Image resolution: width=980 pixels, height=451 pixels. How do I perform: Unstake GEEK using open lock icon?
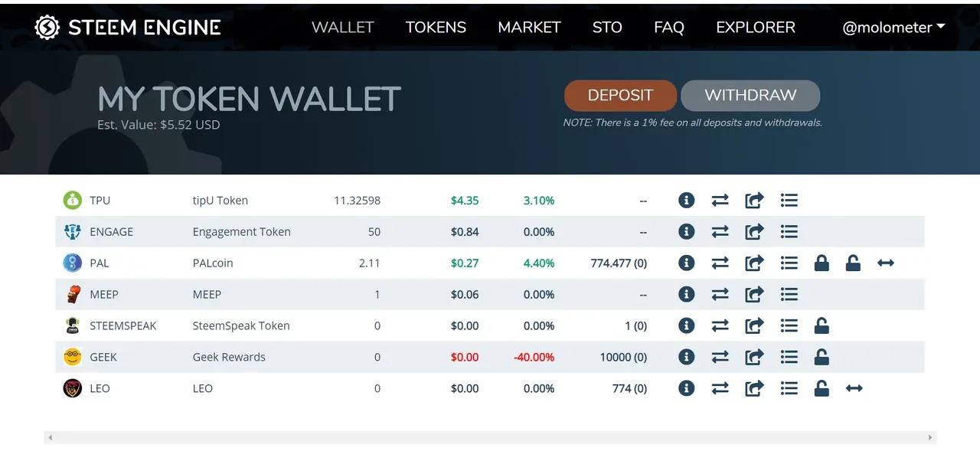coord(822,358)
